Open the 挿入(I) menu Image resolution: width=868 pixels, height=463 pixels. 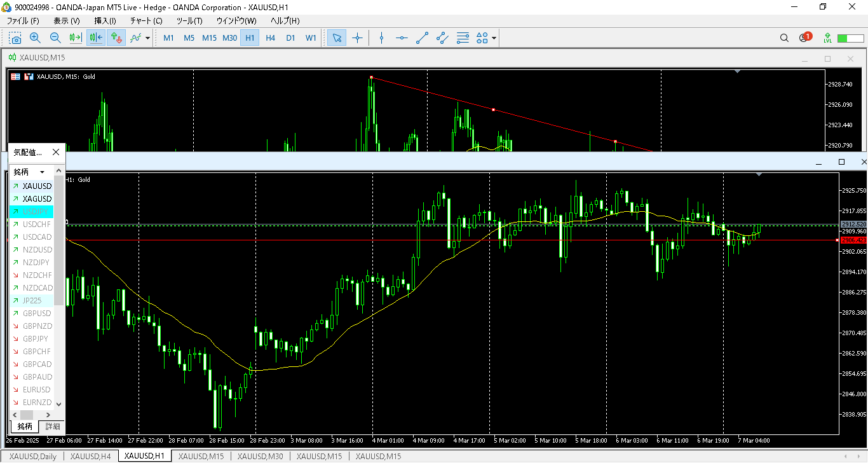coord(105,21)
